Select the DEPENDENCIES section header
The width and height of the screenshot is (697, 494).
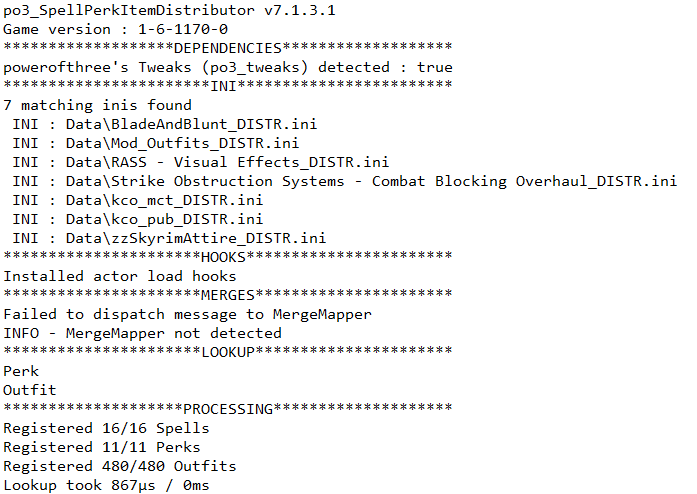tap(228, 48)
